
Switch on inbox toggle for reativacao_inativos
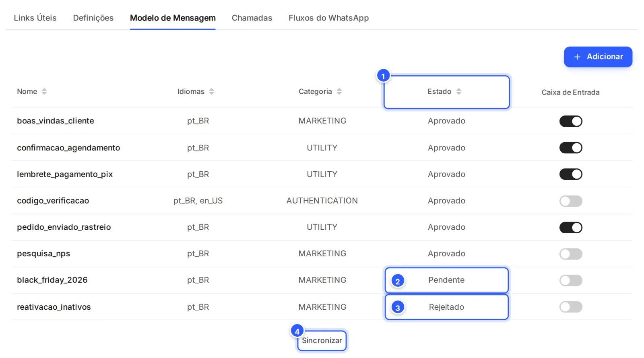[571, 307]
